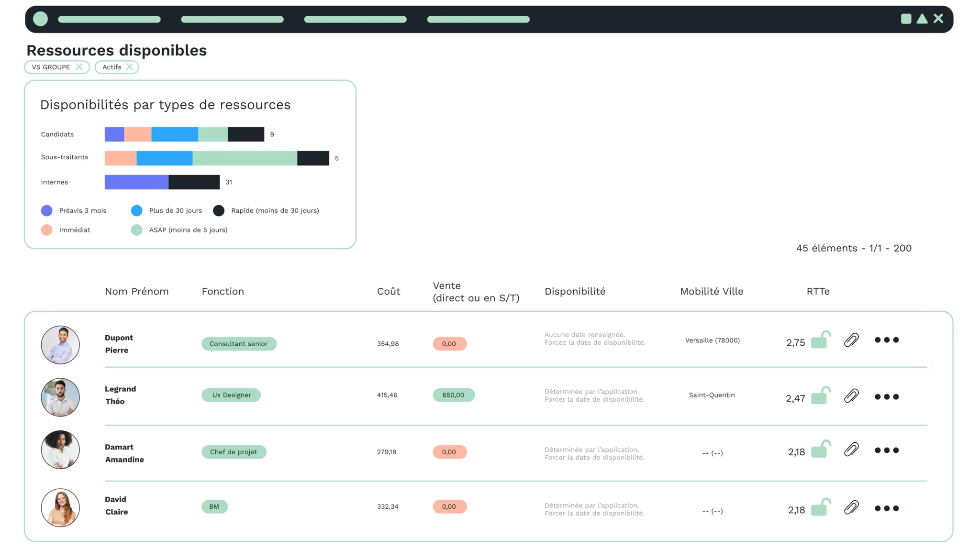
Task: Click the third placeholder item in the top navigation bar
Action: point(355,20)
